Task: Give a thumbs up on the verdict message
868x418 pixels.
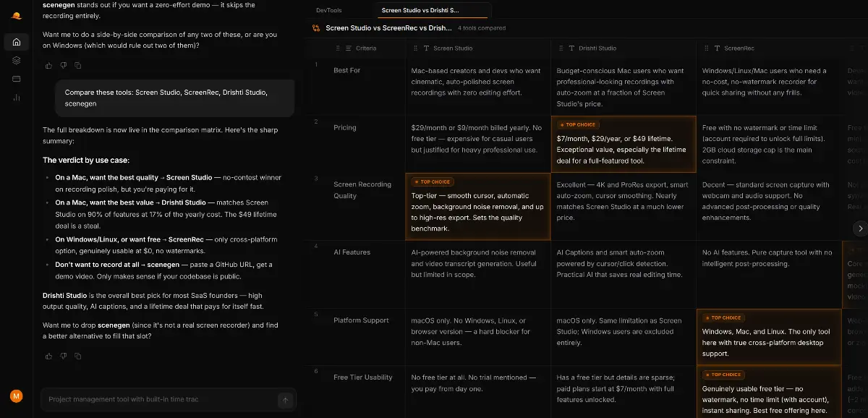Action: 48,356
